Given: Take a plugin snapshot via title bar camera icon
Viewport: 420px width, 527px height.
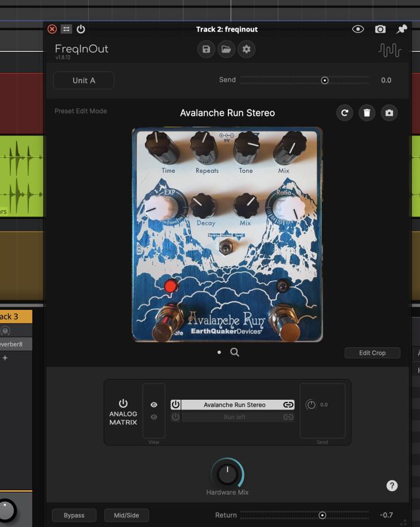Looking at the screenshot, I should pyautogui.click(x=380, y=29).
